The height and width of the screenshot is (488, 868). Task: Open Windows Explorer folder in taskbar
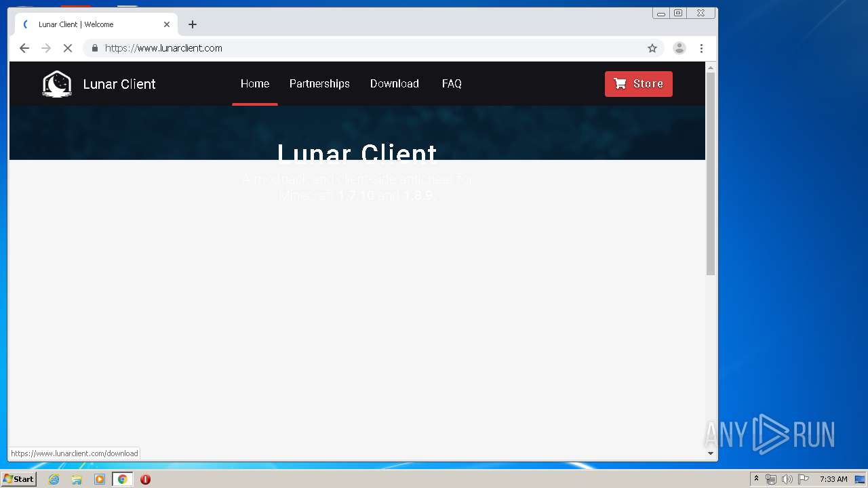pos(77,479)
